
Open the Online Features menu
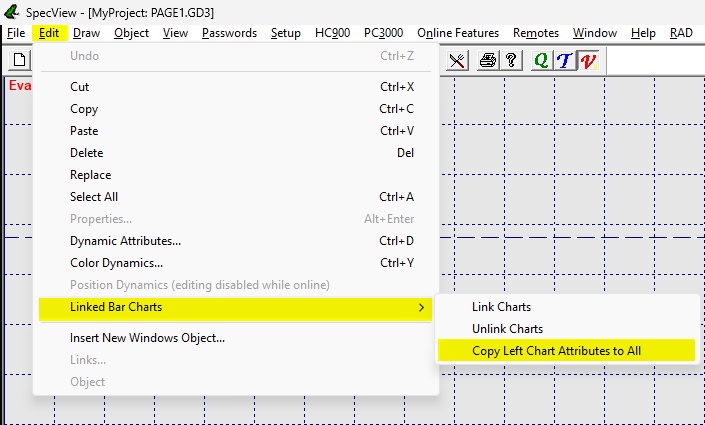tap(458, 33)
